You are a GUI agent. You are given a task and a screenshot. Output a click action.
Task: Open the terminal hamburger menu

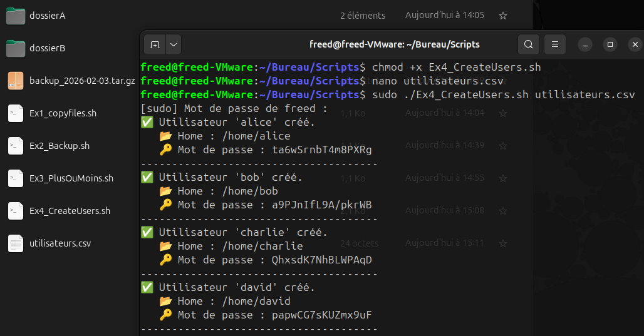(554, 44)
